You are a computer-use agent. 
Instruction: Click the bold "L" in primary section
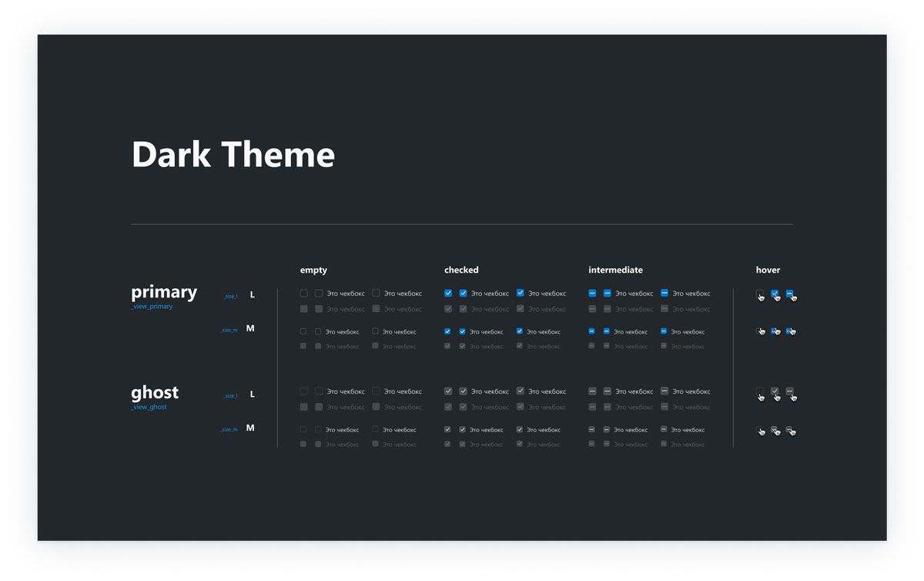253,295
